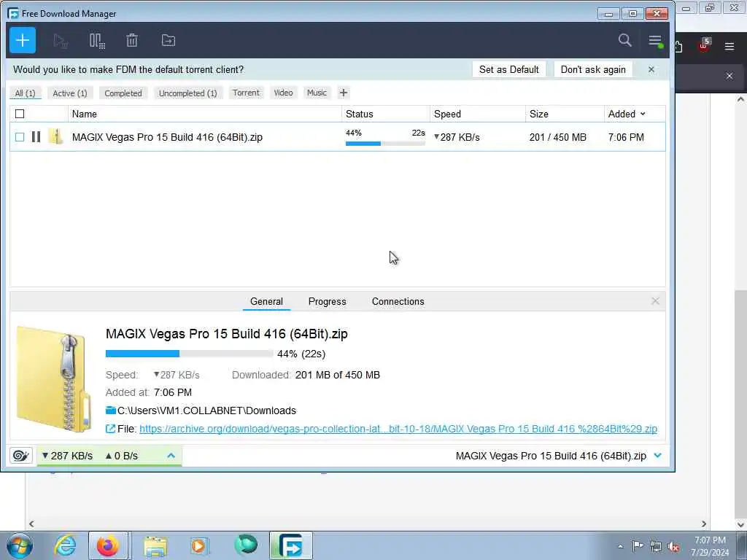Select the All (1) filter tab
Image resolution: width=747 pixels, height=560 pixels.
[x=26, y=93]
